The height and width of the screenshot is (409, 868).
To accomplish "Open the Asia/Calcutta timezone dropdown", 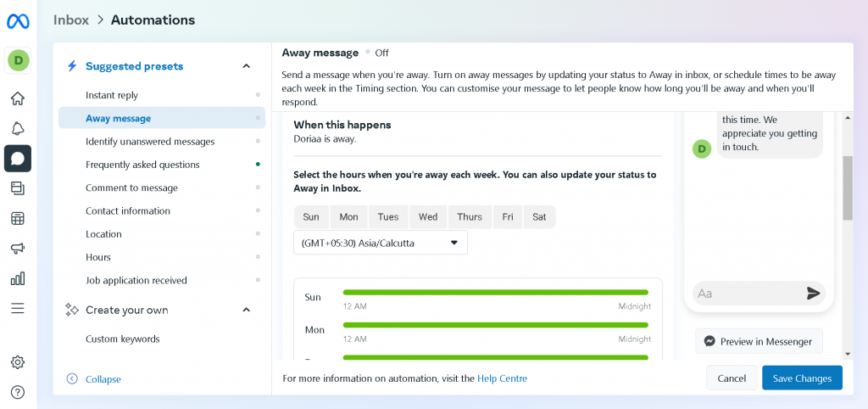I will (380, 243).
